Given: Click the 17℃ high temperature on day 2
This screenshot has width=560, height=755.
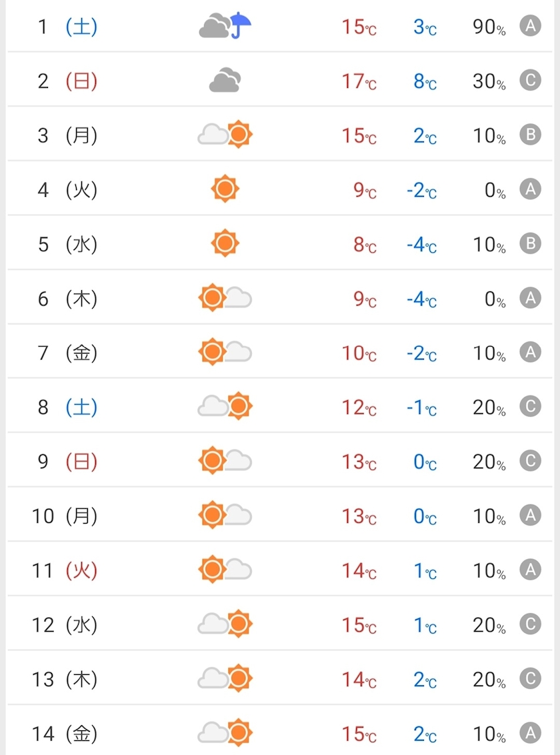Looking at the screenshot, I should [359, 81].
